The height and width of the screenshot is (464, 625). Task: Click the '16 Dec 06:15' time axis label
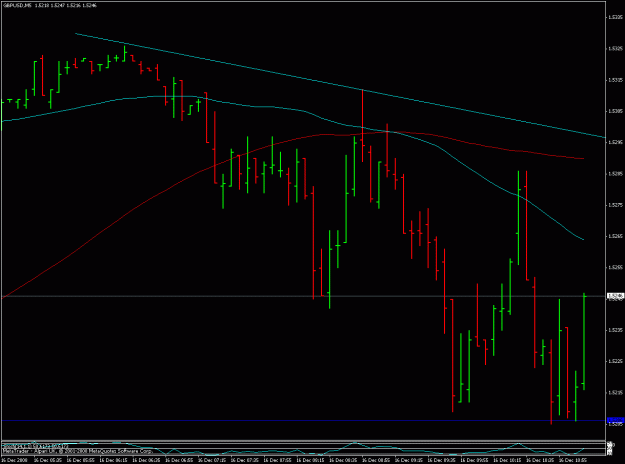[113, 460]
